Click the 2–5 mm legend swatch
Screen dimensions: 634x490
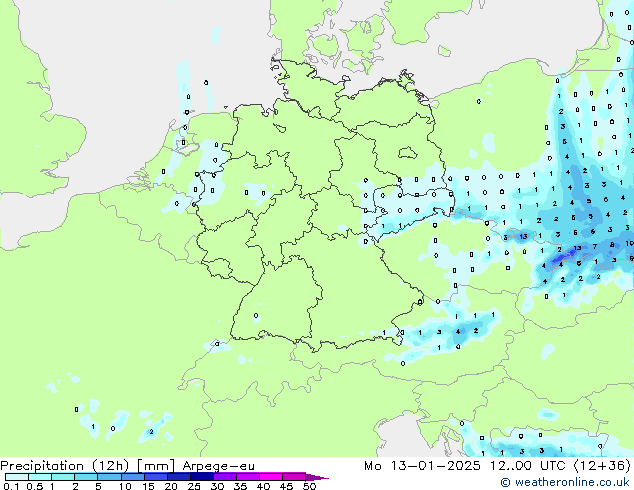86,477
